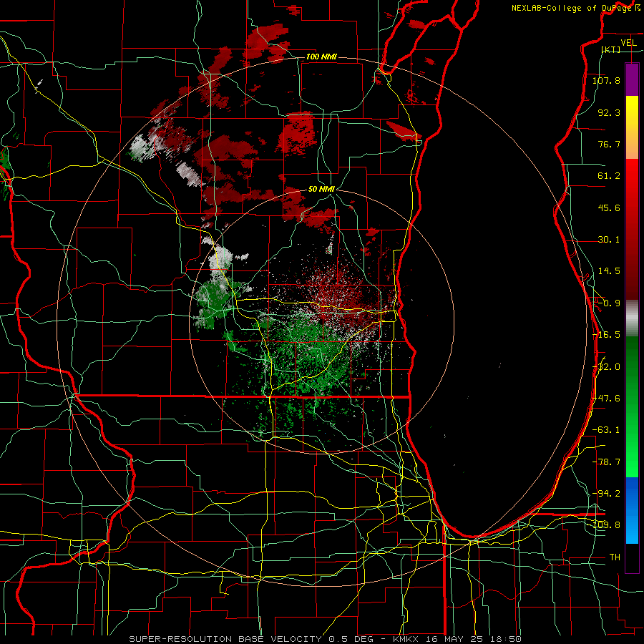Image resolution: width=644 pixels, height=644 pixels.
Task: Click the [KT] units label
Action: point(611,49)
